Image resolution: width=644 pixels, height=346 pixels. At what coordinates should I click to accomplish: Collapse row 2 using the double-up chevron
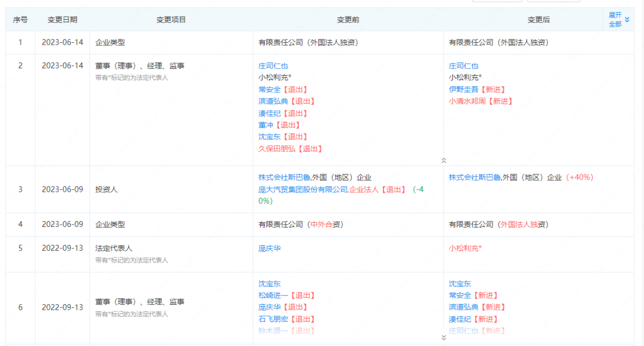[443, 160]
